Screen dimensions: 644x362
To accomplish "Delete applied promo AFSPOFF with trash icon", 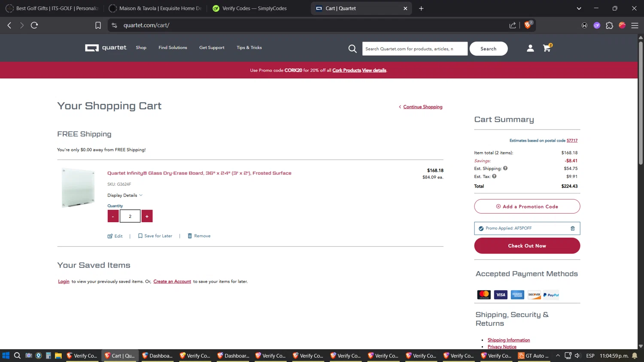I will [572, 229].
